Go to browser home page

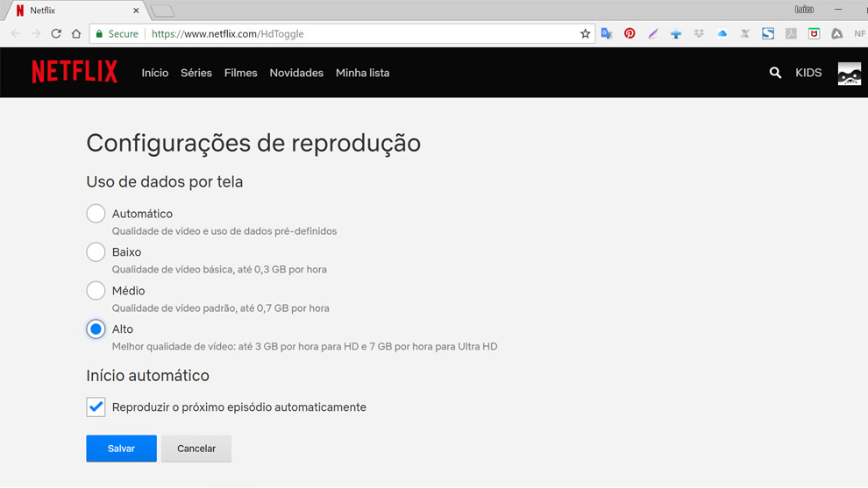point(76,34)
